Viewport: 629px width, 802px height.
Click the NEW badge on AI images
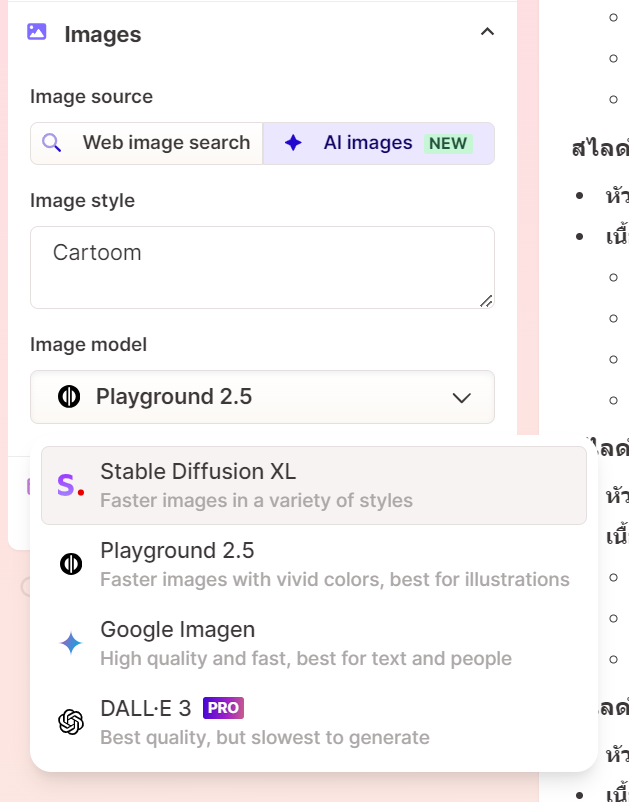448,144
